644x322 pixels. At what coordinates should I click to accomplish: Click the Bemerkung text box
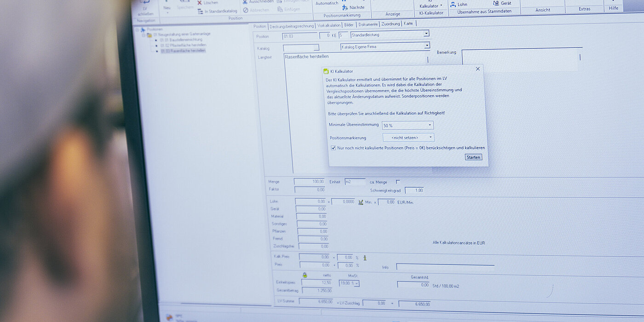522,59
